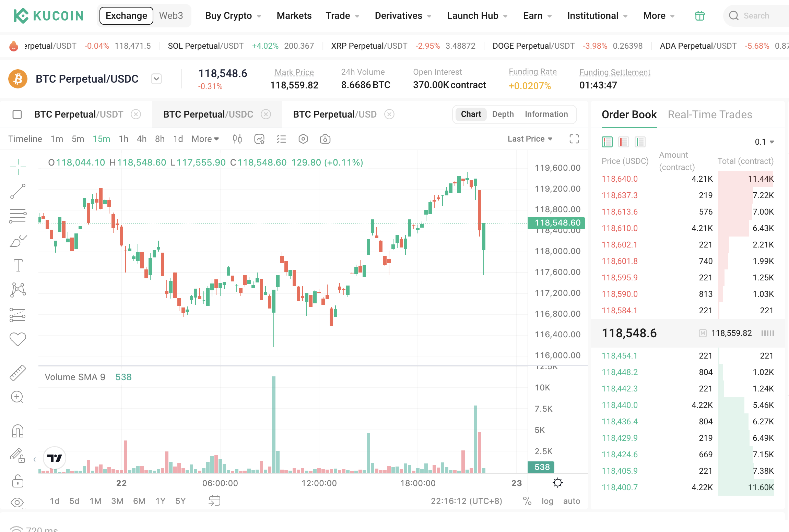The width and height of the screenshot is (789, 532).
Task: Open the Markets page link
Action: (294, 16)
